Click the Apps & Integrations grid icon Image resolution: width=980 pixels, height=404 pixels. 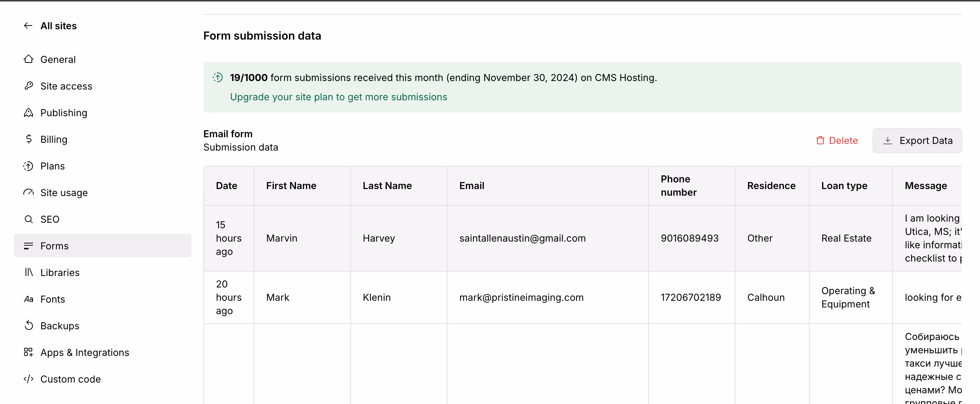(29, 352)
